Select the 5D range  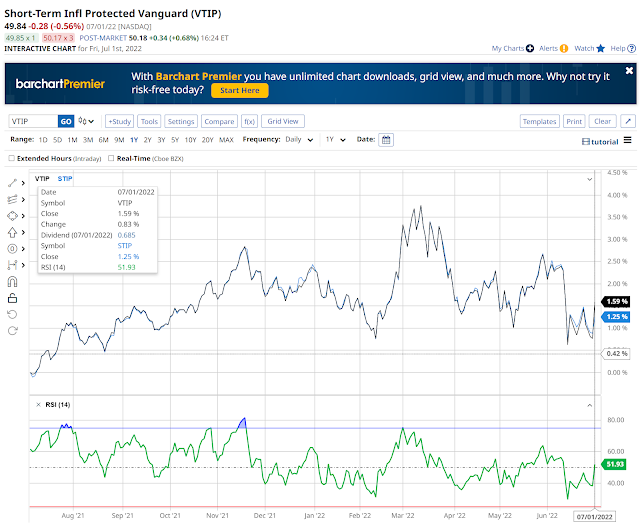58,140
